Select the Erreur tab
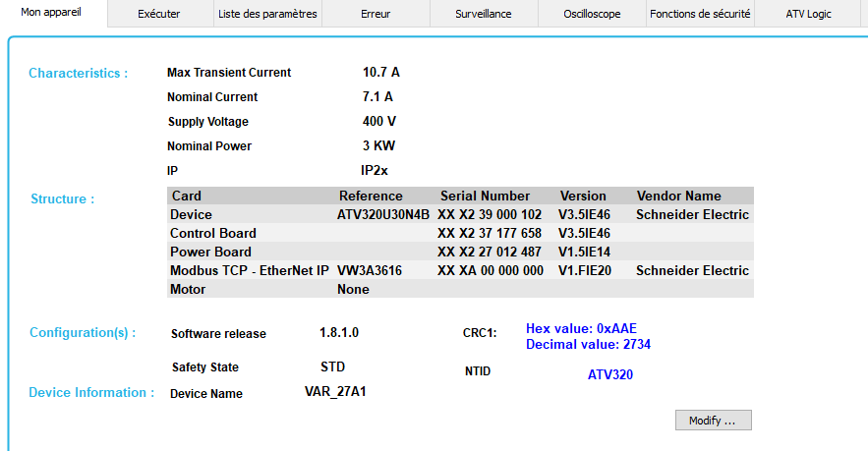Image resolution: width=868 pixels, height=451 pixels. (375, 15)
